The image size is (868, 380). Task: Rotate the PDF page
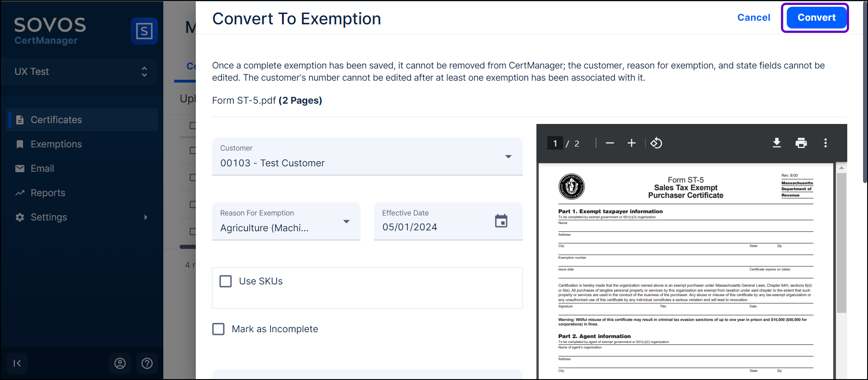coord(656,143)
